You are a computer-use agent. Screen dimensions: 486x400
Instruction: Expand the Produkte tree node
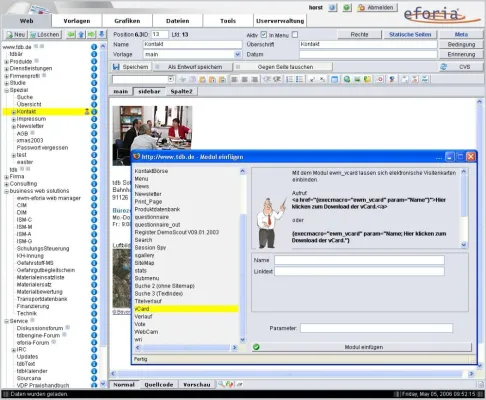point(6,62)
